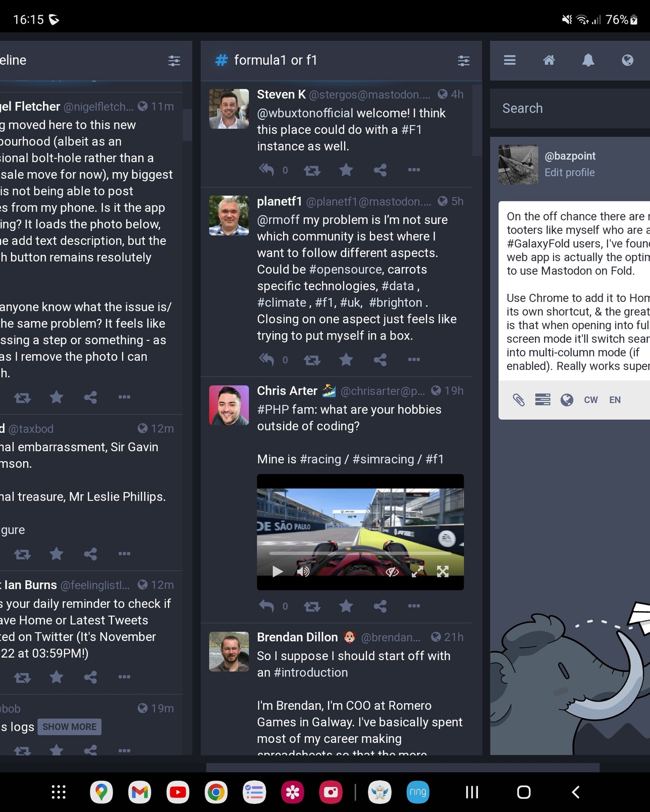Image resolution: width=650 pixels, height=812 pixels.
Task: Open more options on Steven K's post
Action: 414,170
